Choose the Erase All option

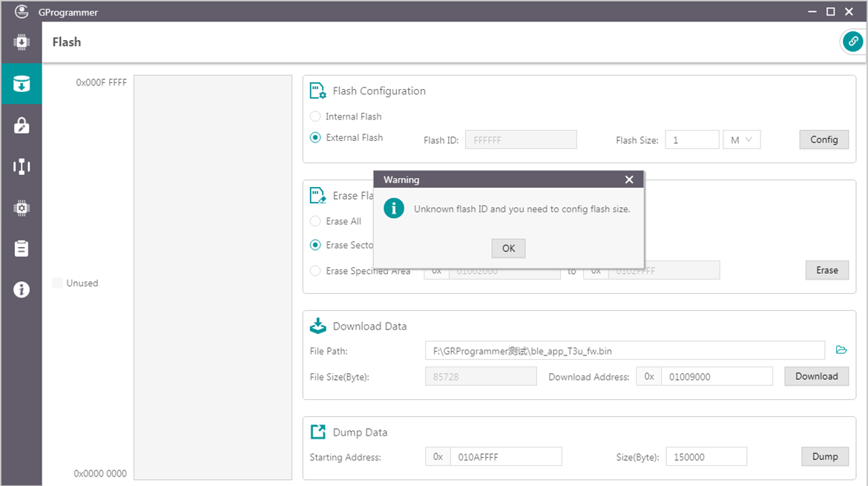coord(315,221)
